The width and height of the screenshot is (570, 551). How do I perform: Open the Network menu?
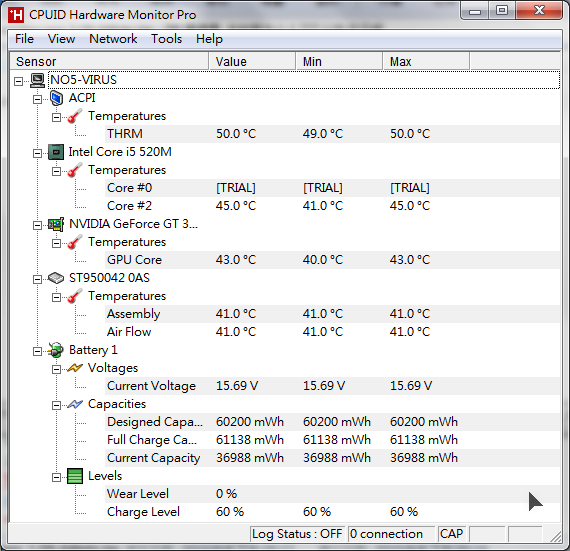113,39
